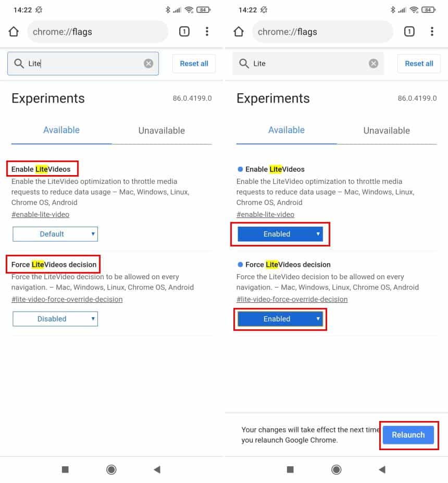
Task: Open three-dot menu in left browser
Action: point(207,31)
